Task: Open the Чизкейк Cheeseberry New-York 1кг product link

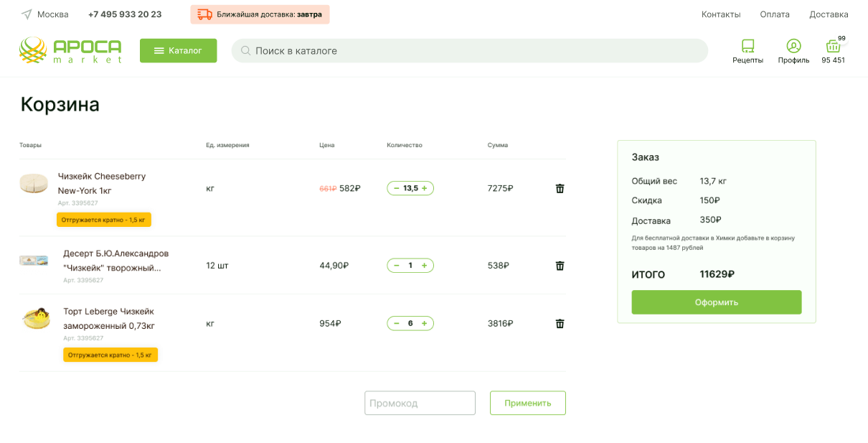Action: click(x=102, y=183)
